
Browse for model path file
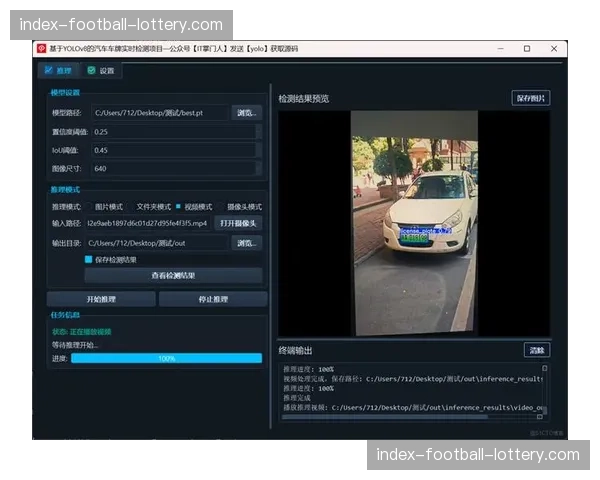pos(246,113)
